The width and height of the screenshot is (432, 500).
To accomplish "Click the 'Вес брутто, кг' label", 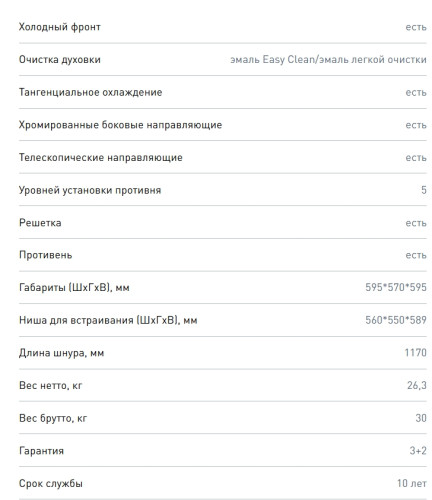I will click(x=53, y=418).
